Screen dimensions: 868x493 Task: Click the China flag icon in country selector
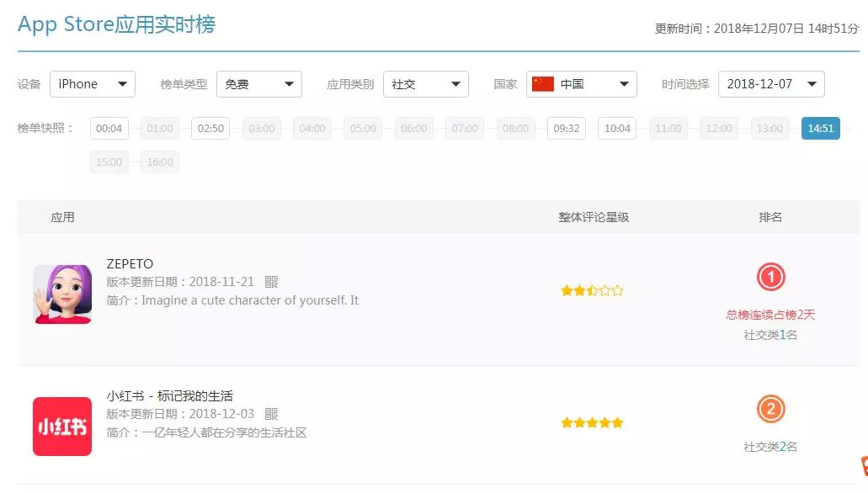543,84
